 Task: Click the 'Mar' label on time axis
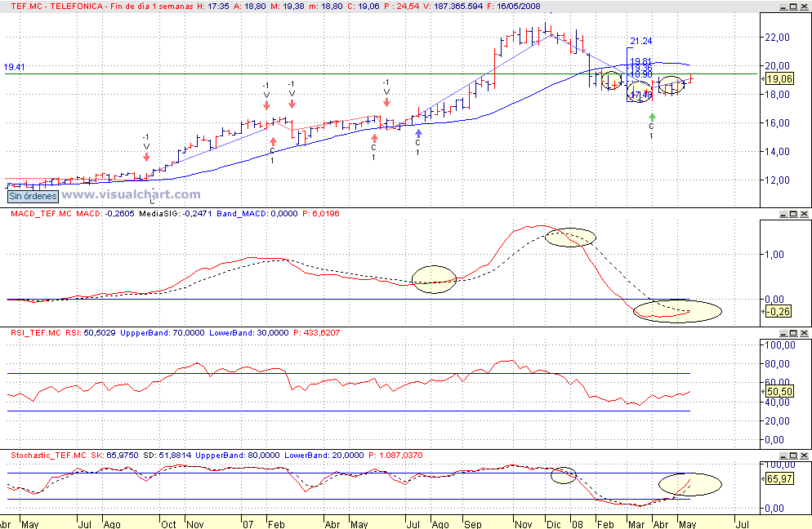[x=636, y=524]
